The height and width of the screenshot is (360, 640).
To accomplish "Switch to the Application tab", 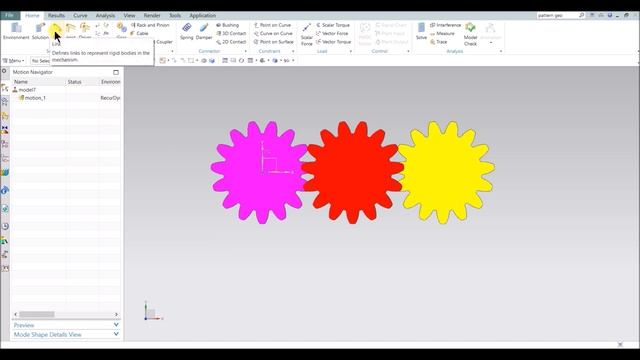I will pos(202,15).
